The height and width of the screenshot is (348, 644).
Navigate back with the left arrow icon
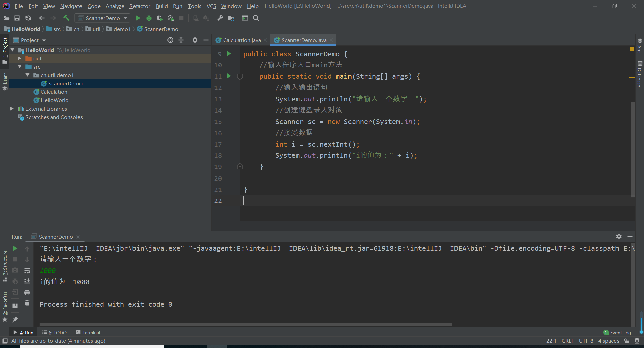tap(42, 18)
